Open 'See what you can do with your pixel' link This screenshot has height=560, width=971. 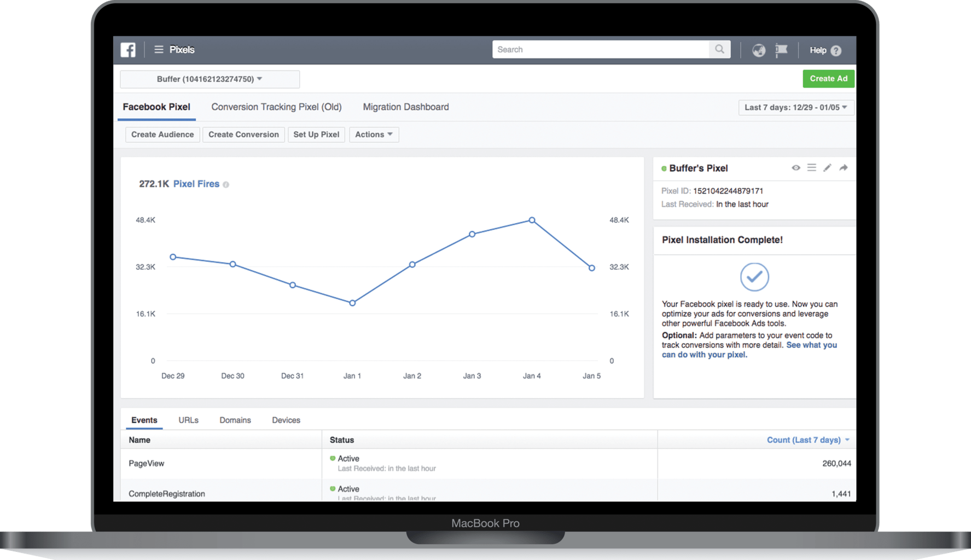click(749, 349)
